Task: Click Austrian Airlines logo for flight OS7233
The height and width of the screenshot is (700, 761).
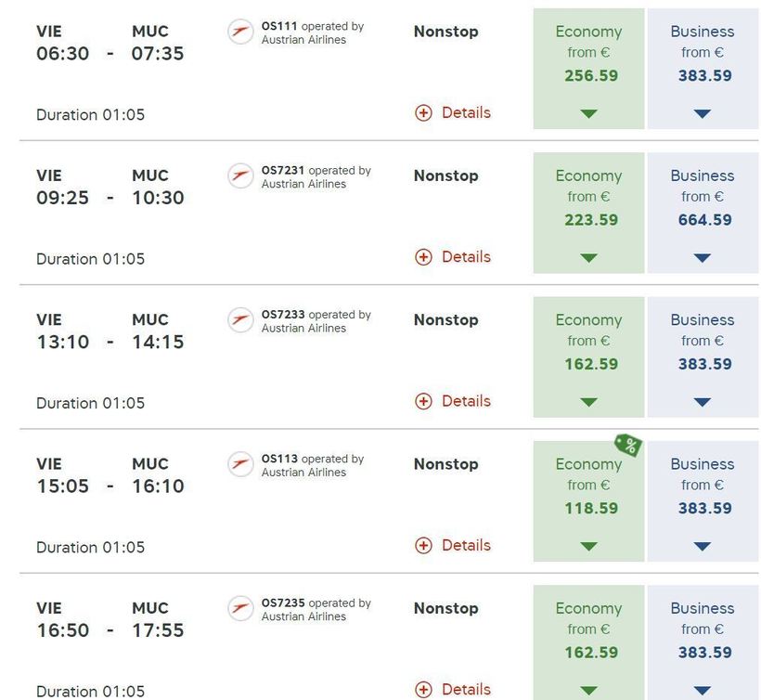Action: [240, 320]
